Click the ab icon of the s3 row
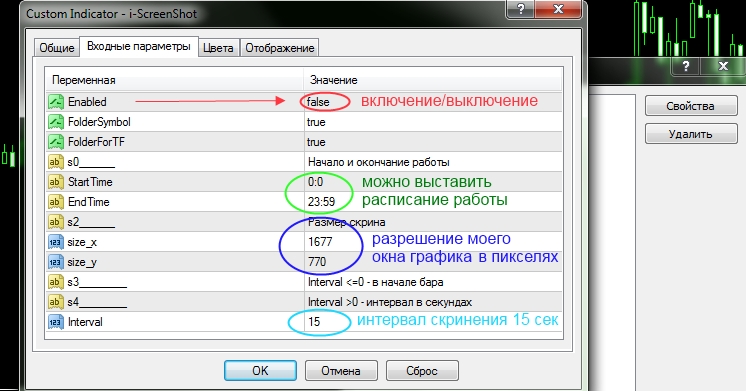The image size is (746, 391). tap(56, 282)
